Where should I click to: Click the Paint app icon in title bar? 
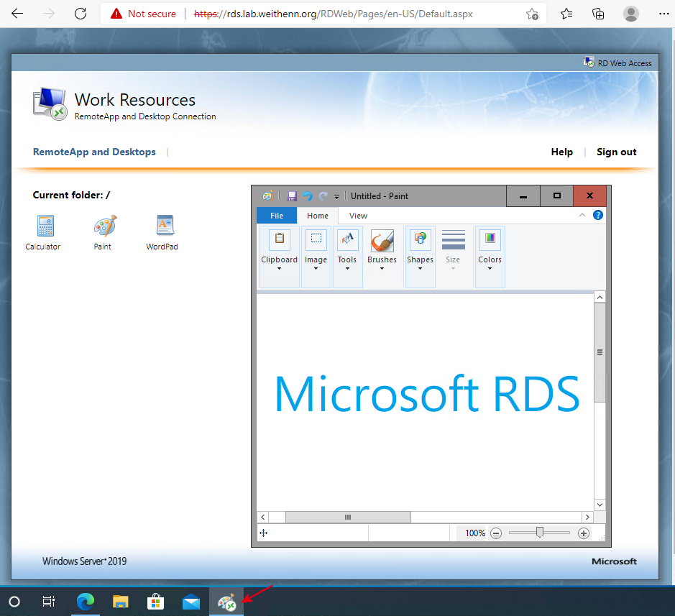coord(267,196)
